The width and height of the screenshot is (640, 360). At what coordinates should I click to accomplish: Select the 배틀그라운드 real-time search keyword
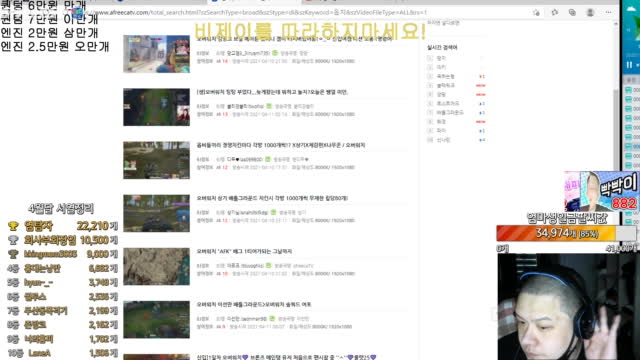(450, 113)
